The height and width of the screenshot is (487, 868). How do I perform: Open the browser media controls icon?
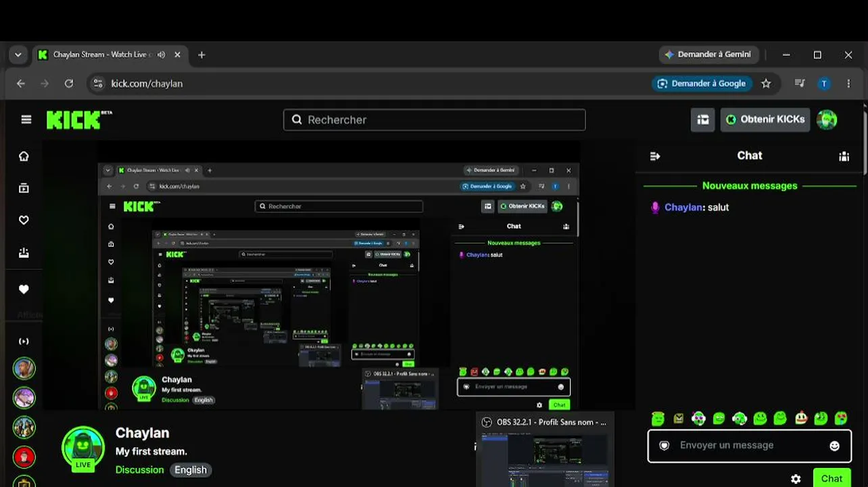coord(800,83)
